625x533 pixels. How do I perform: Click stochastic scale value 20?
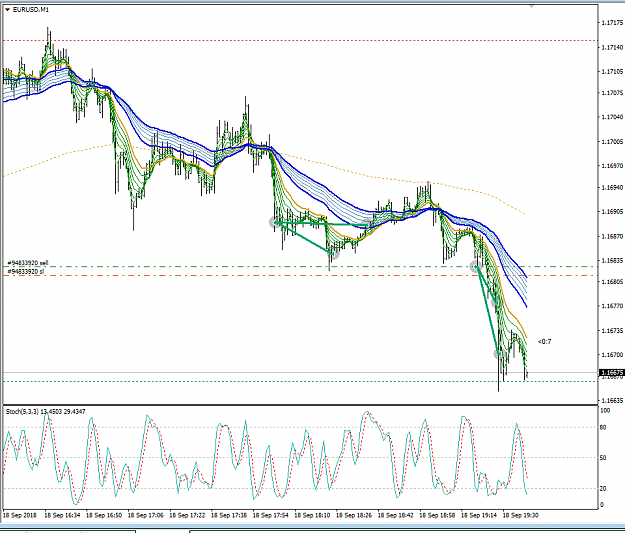pos(603,488)
